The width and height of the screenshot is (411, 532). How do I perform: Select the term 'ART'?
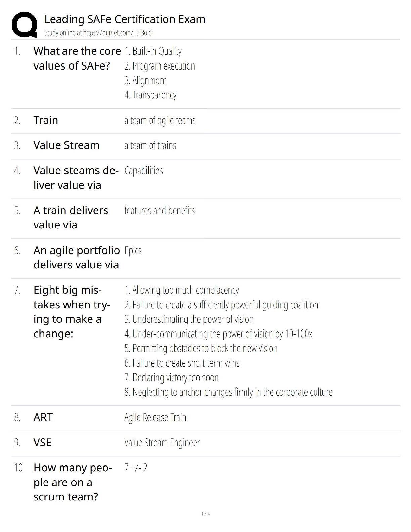click(x=43, y=417)
